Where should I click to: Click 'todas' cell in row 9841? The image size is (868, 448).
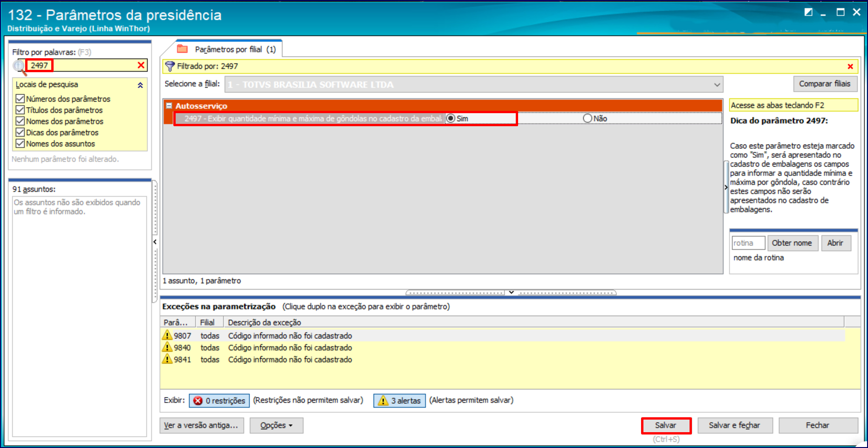click(210, 360)
